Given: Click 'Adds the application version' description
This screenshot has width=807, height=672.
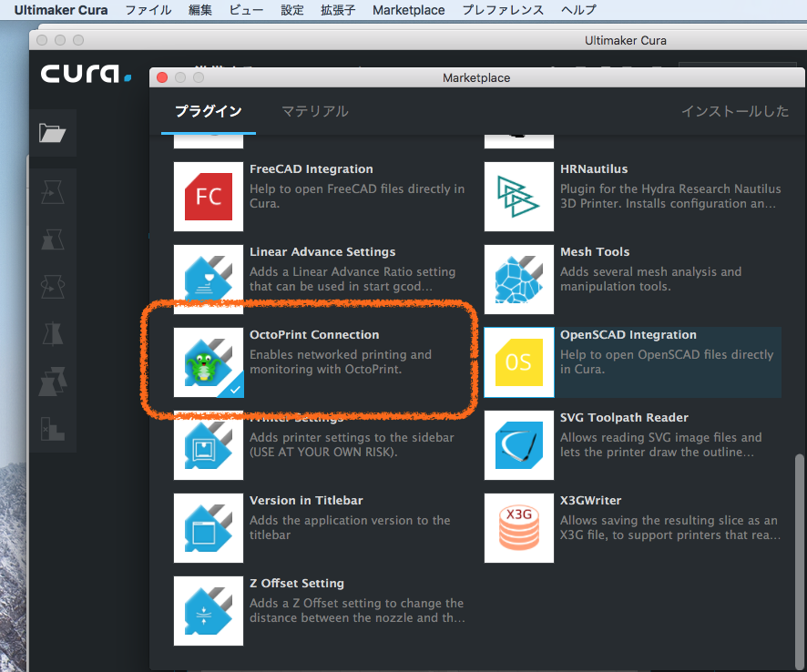Looking at the screenshot, I should (350, 527).
